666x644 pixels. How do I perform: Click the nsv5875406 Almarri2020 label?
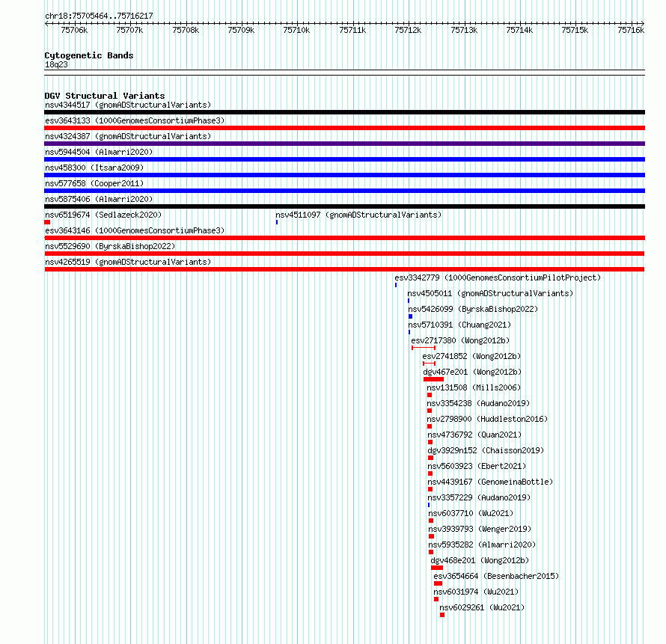click(99, 199)
